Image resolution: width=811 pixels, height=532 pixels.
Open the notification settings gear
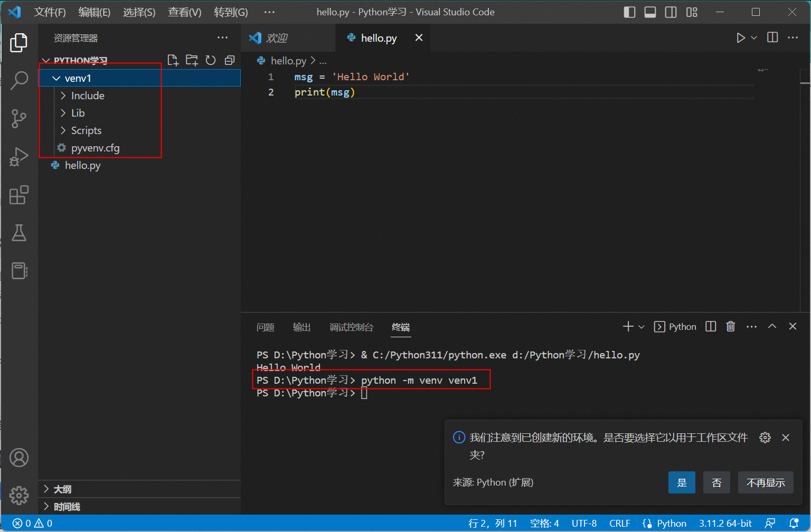pos(765,438)
